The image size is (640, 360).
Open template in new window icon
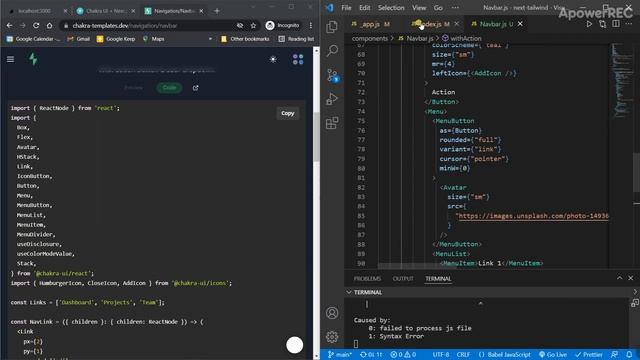[x=196, y=88]
